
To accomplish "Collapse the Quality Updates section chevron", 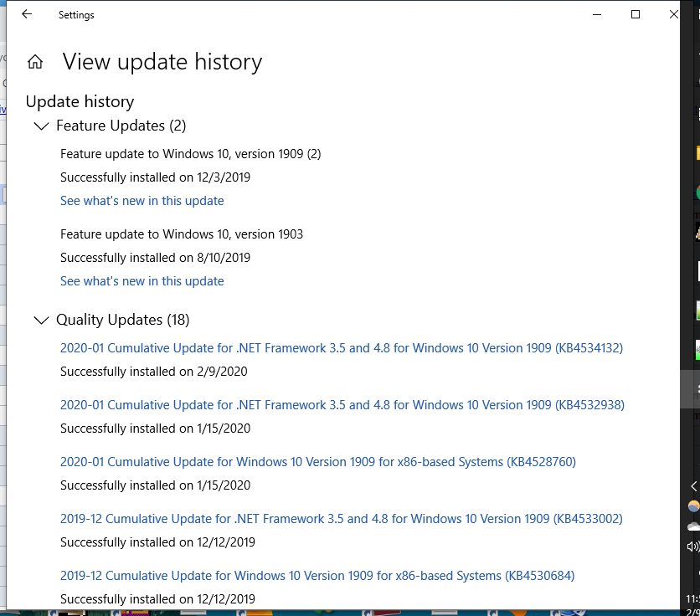I will (x=42, y=320).
